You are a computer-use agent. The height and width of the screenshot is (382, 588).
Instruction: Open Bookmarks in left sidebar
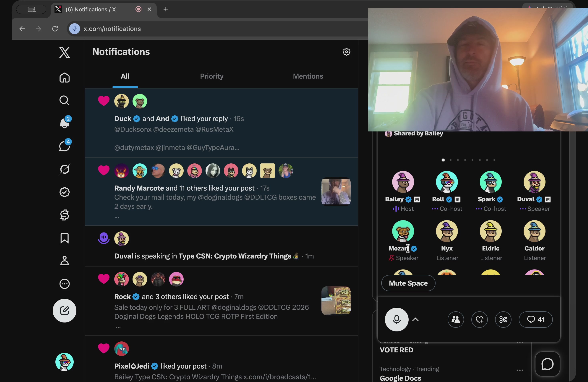click(x=64, y=238)
